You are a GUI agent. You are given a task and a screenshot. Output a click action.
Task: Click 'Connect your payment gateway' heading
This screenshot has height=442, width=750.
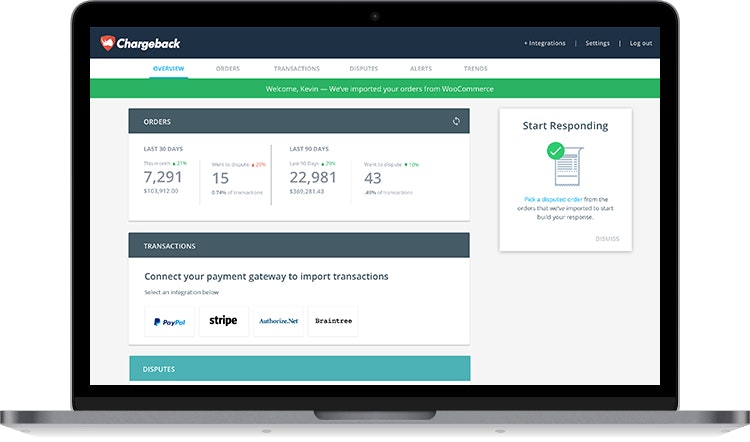point(266,276)
